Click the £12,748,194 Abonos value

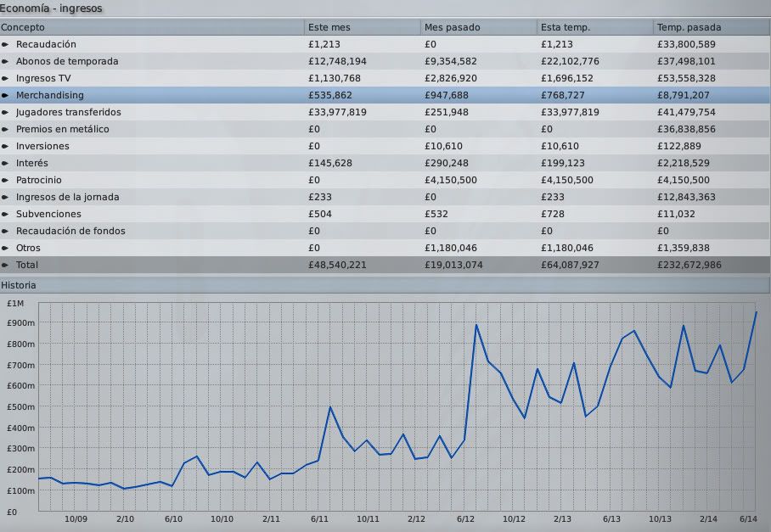pos(337,61)
